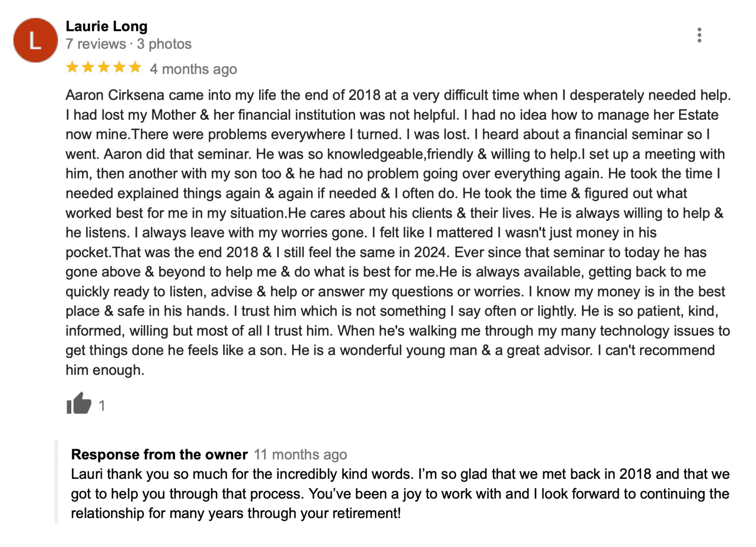Open the three-dot more options menu
Viewport: 756px width, 547px height.
(x=699, y=35)
